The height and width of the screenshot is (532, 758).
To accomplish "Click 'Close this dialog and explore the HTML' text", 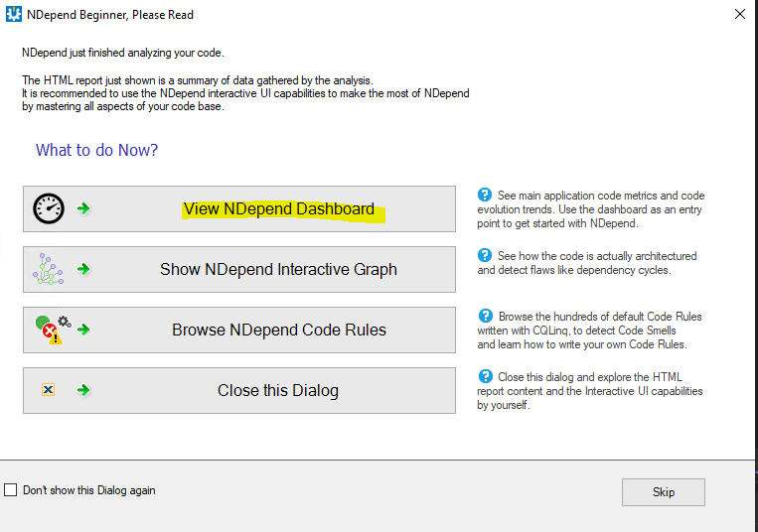I will click(x=590, y=390).
